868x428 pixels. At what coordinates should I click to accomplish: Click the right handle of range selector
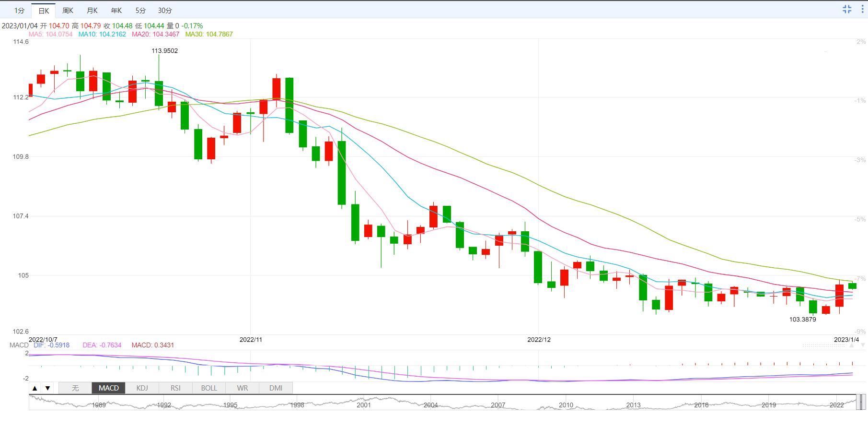point(864,402)
